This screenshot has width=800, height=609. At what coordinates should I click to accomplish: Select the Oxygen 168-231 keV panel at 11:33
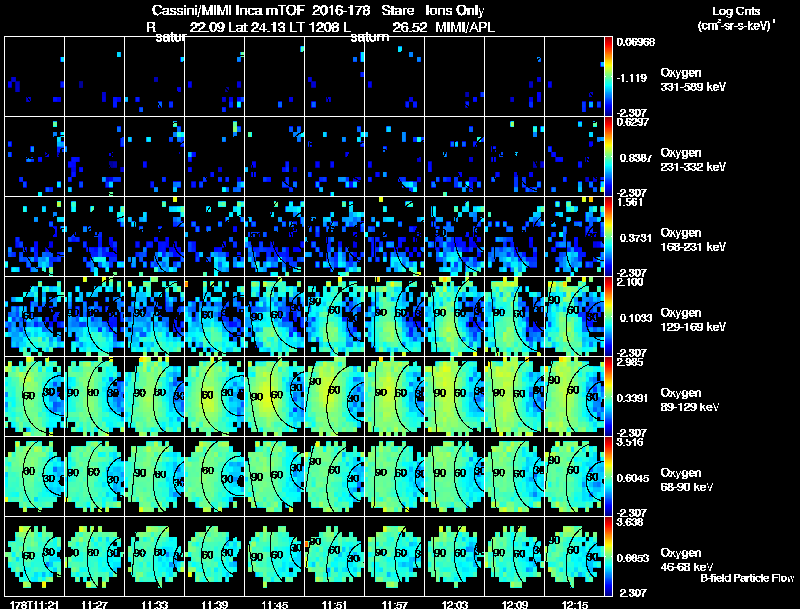click(x=155, y=236)
